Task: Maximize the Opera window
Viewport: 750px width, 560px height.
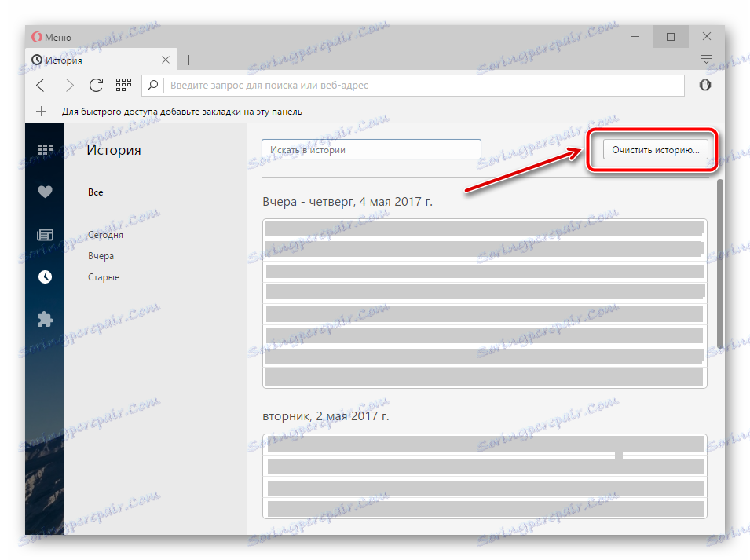Action: 671,37
